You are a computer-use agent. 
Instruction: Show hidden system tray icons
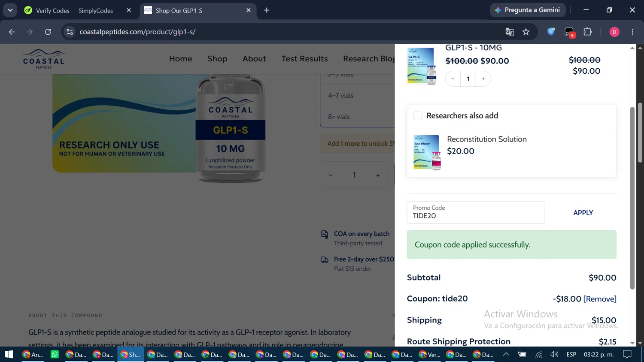tap(506, 354)
